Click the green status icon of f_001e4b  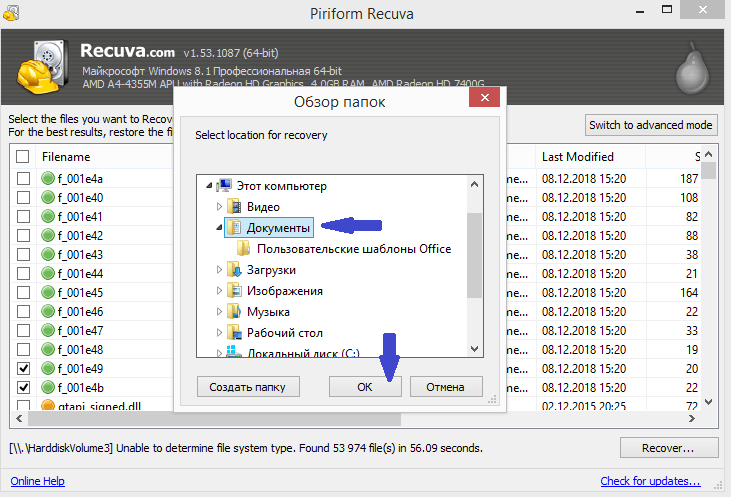coord(48,387)
